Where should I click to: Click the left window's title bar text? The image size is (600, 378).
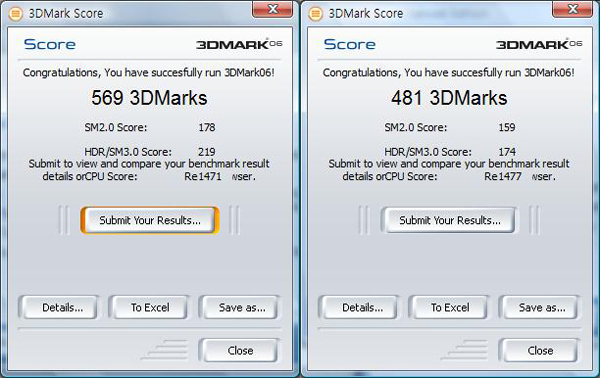click(66, 14)
